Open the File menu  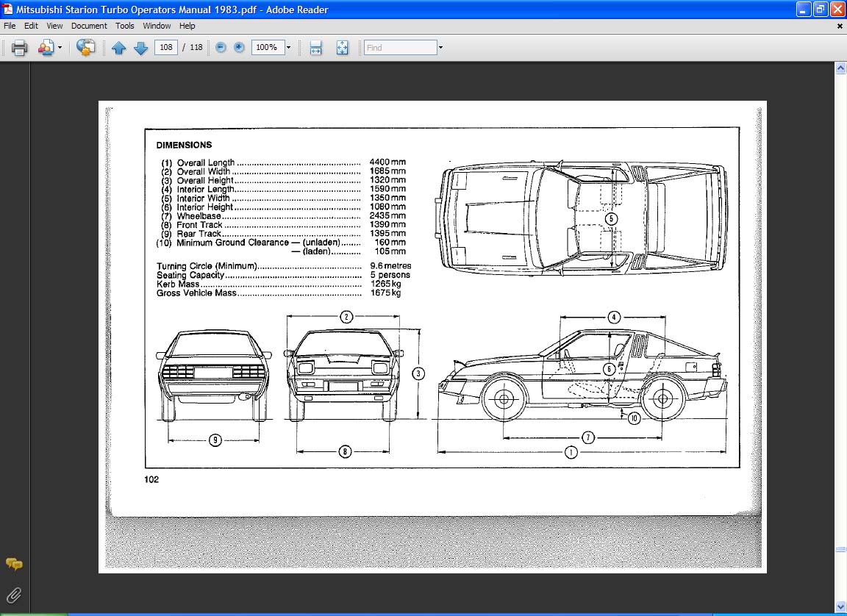tap(10, 26)
